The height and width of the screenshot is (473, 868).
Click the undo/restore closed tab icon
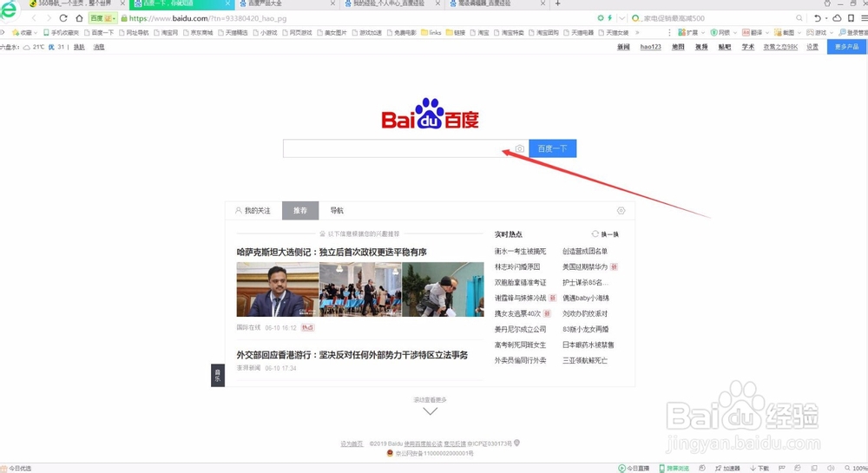817,18
